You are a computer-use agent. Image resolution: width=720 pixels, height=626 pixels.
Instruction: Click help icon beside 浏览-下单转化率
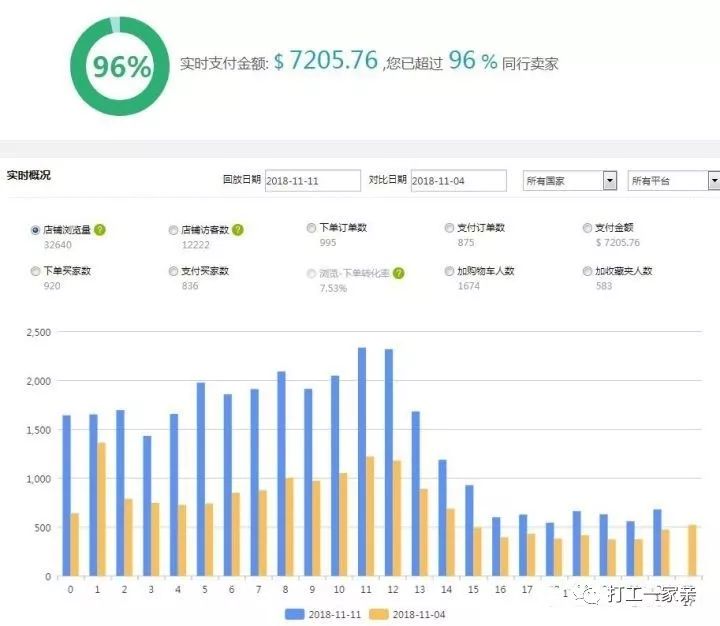point(398,272)
